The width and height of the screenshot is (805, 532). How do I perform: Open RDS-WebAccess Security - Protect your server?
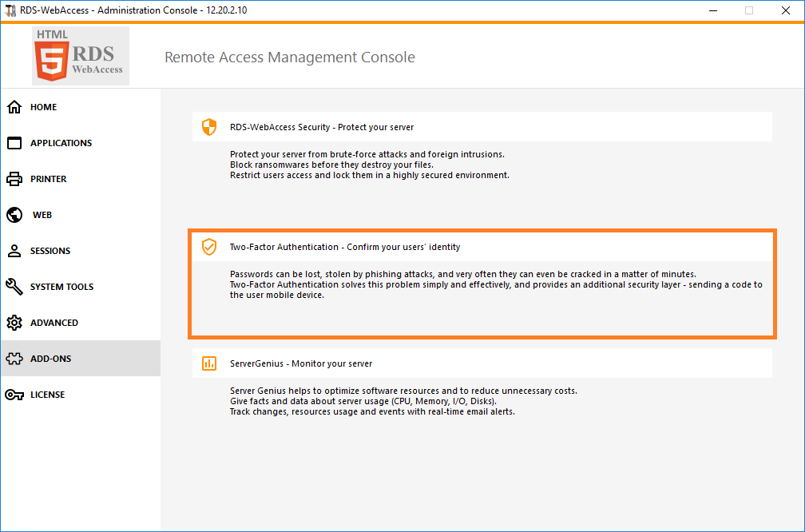click(x=482, y=127)
